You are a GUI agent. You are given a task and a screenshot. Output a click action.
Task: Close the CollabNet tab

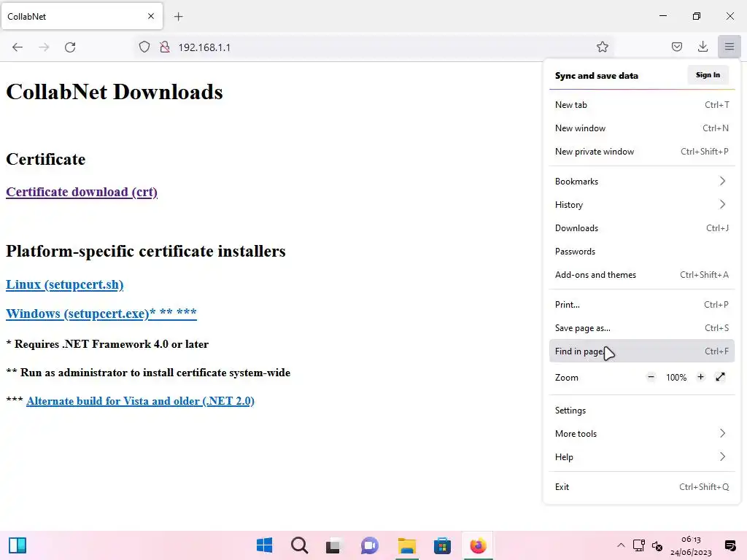click(x=151, y=16)
